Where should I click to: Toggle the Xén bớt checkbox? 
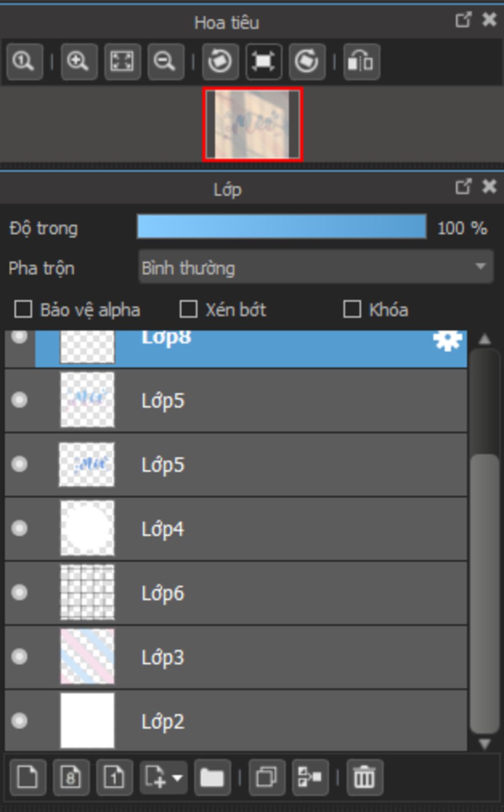(x=189, y=310)
